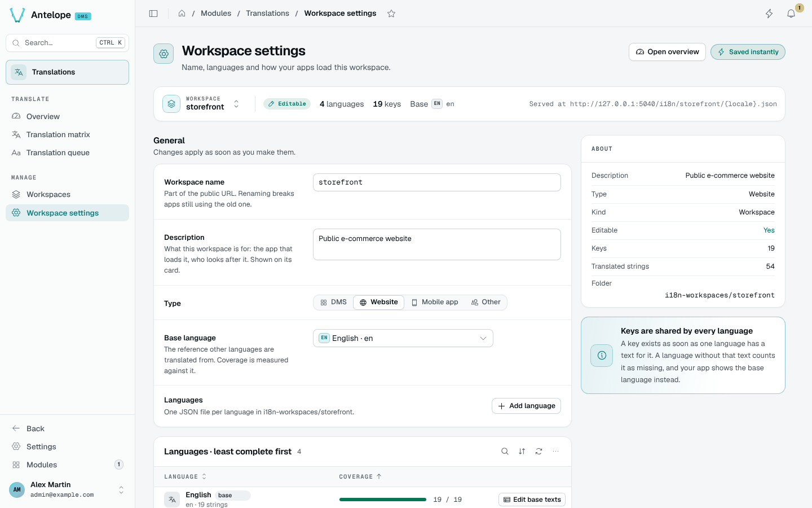Viewport: 812px width, 508px height.
Task: Open Workspaces page
Action: pyautogui.click(x=67, y=194)
